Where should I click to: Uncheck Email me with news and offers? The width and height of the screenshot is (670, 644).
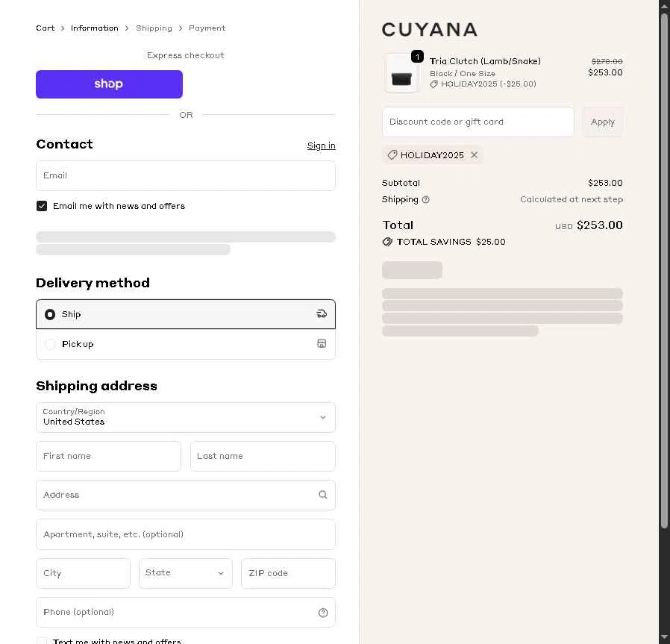(42, 206)
